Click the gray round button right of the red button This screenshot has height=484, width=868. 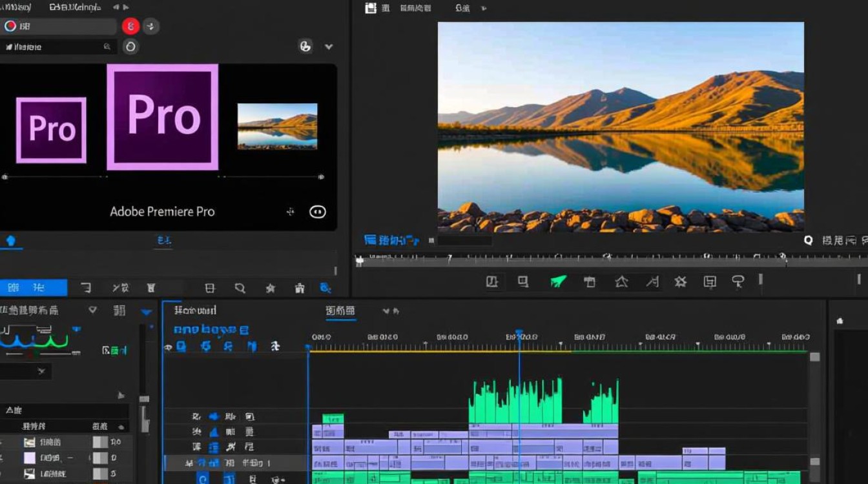tap(151, 26)
